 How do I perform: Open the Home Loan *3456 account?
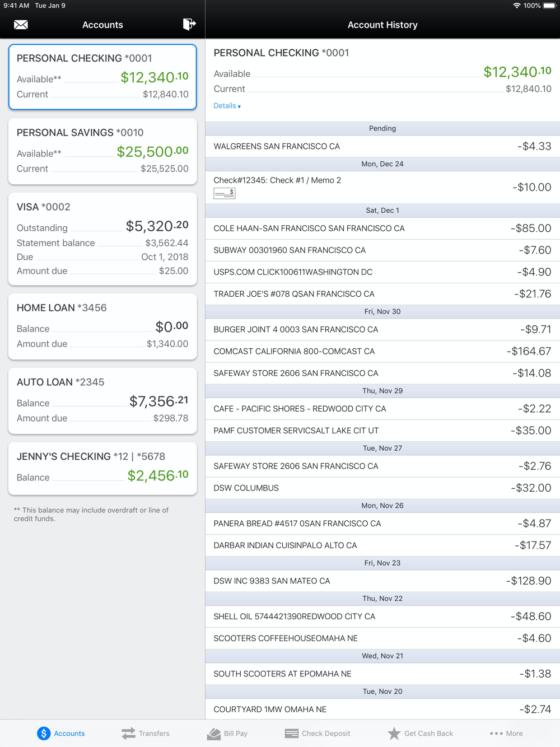pyautogui.click(x=102, y=326)
